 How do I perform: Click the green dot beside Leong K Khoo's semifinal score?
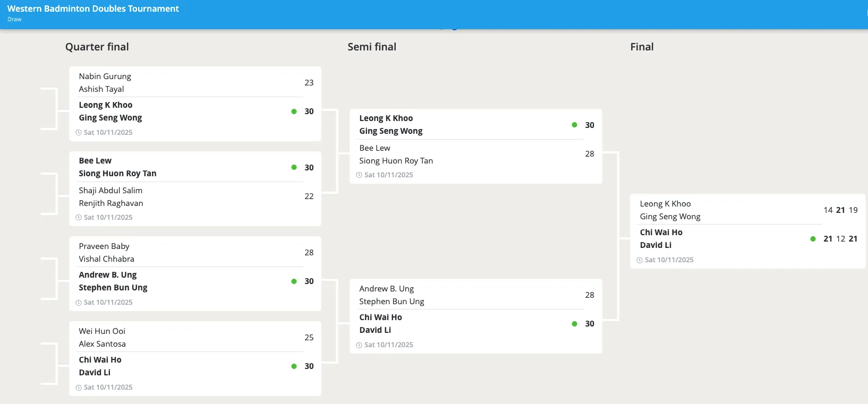coord(574,125)
